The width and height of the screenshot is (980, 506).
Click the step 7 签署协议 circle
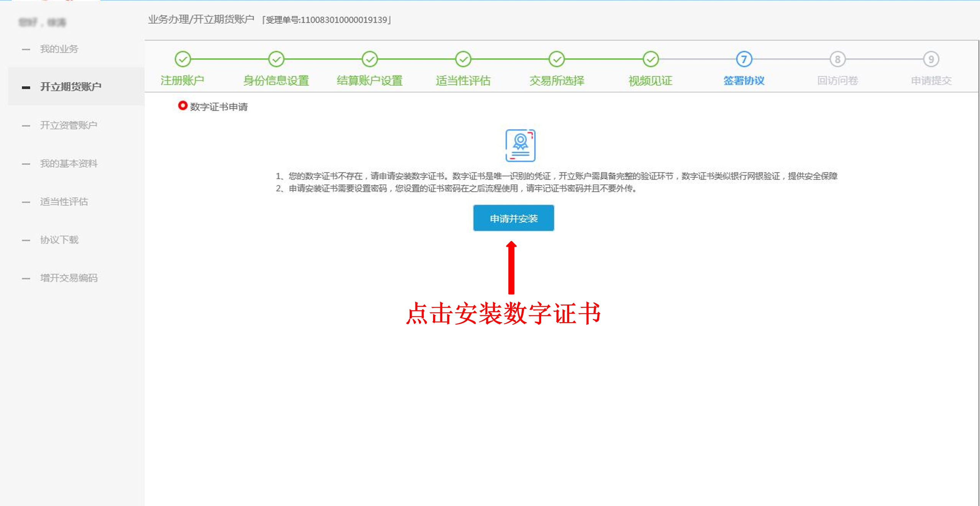coord(744,59)
